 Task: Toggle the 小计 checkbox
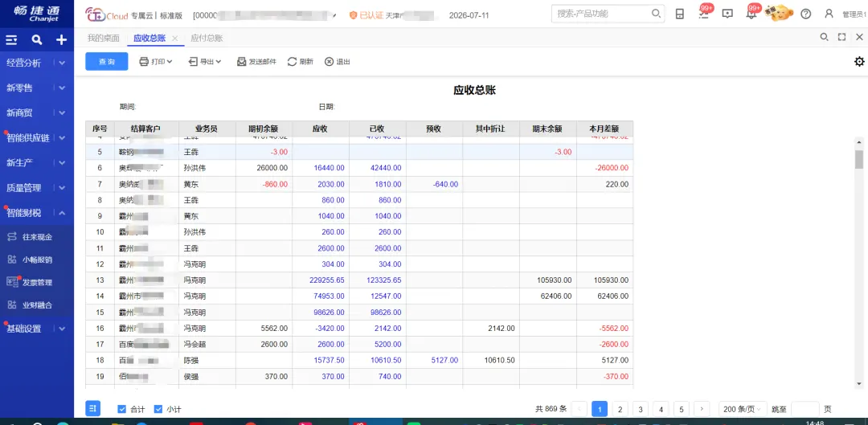click(x=158, y=410)
